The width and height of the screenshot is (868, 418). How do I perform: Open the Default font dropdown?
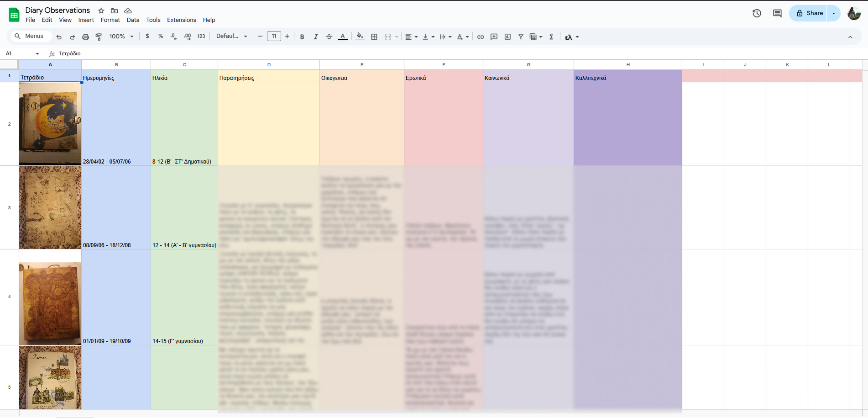pos(232,36)
